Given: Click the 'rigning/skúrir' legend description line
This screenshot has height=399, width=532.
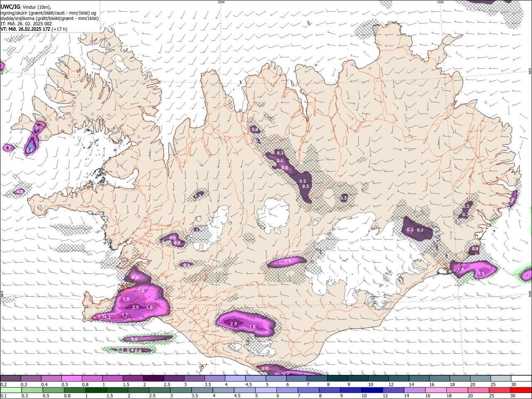Looking at the screenshot, I should tap(48, 13).
